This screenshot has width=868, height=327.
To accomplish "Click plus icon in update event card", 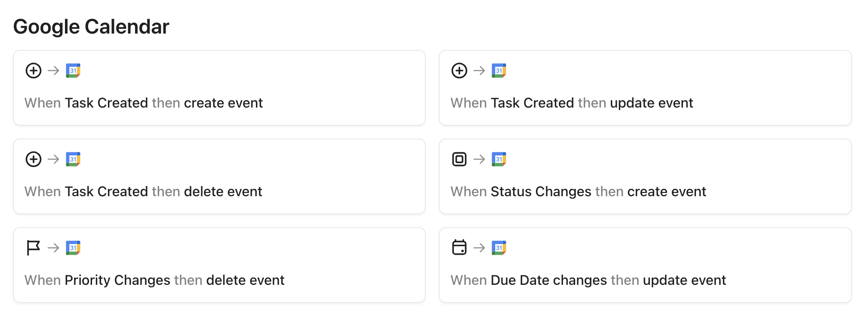I will [459, 71].
